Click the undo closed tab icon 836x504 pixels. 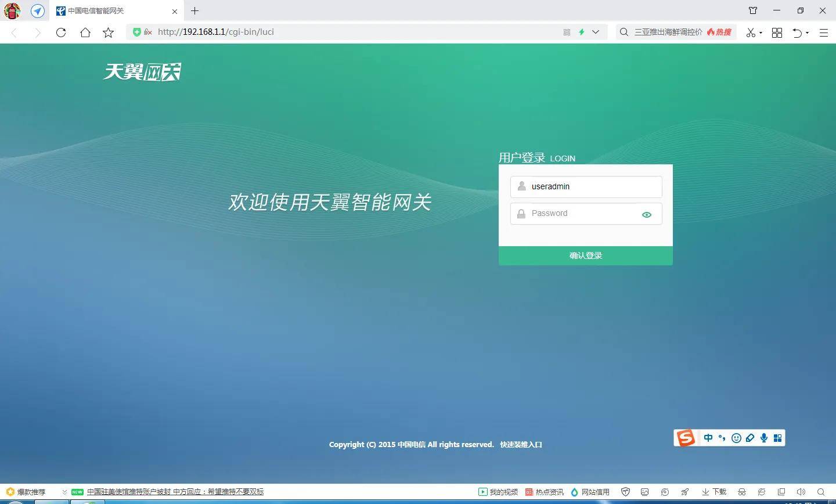point(798,33)
